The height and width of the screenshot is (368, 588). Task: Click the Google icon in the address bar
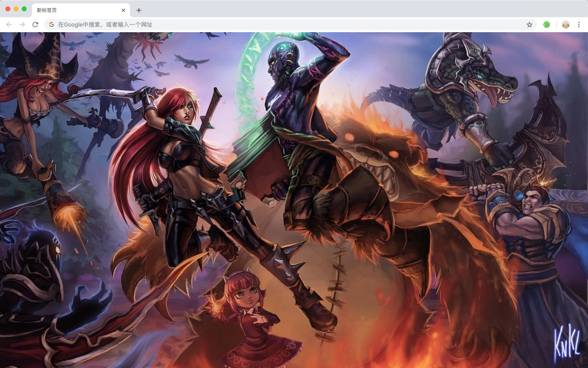point(51,24)
